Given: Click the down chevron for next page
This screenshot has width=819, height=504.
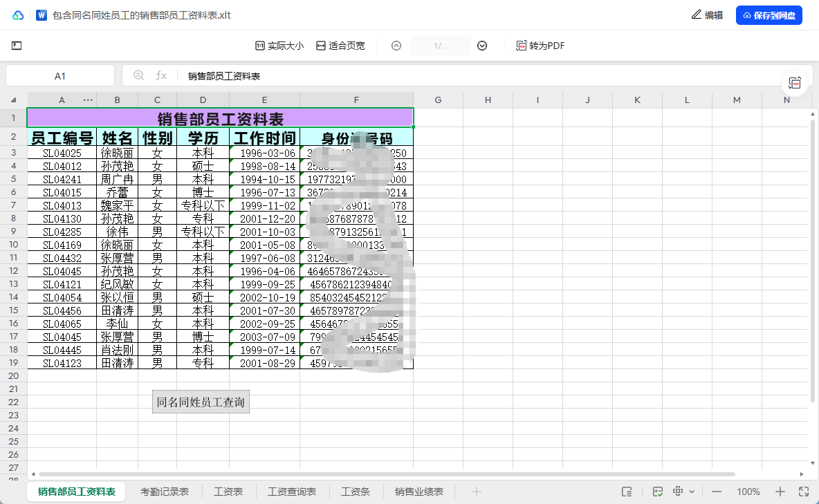Looking at the screenshot, I should 481,46.
